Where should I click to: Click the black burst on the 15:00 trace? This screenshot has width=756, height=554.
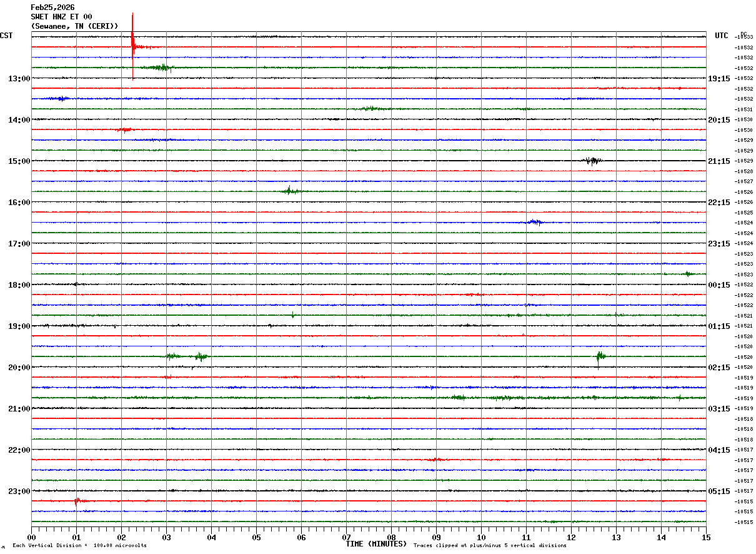[x=592, y=161]
